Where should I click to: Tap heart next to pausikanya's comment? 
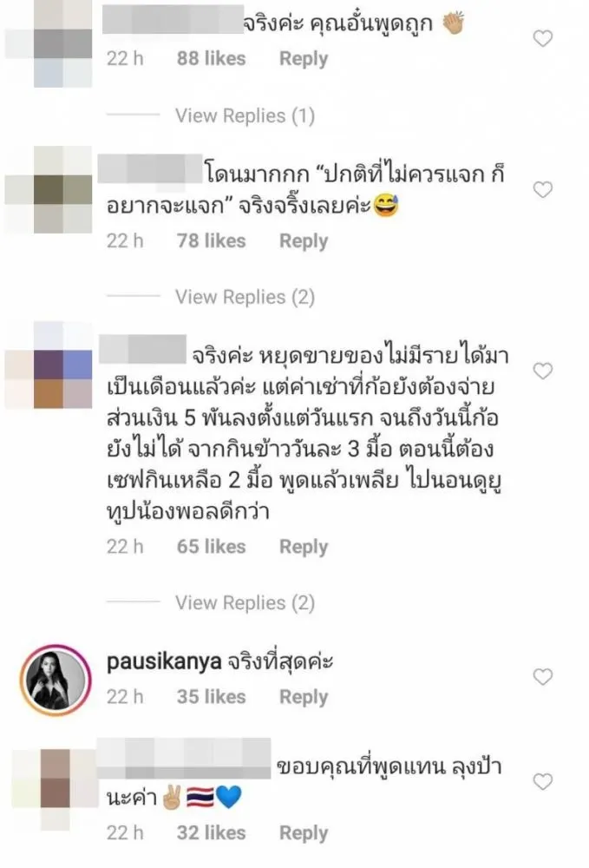(542, 676)
